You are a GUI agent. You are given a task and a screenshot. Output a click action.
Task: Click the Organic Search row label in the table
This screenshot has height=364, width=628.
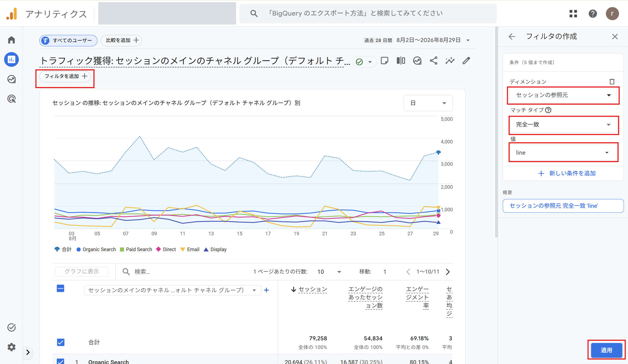108,362
